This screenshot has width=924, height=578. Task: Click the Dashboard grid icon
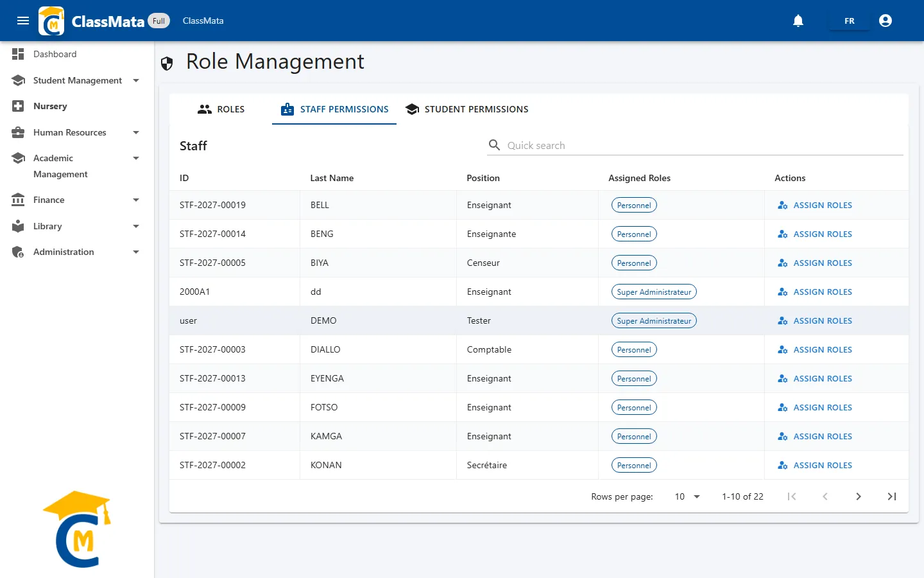(18, 54)
